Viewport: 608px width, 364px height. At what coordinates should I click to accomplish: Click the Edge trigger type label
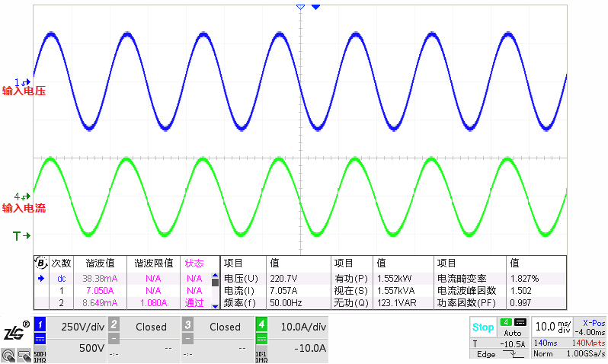point(486,354)
